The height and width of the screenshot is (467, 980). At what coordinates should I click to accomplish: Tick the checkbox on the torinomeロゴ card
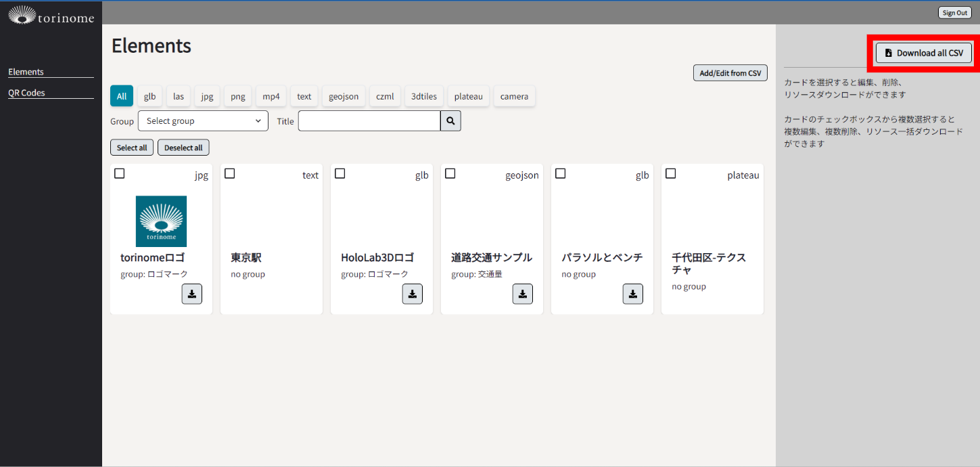pos(120,174)
